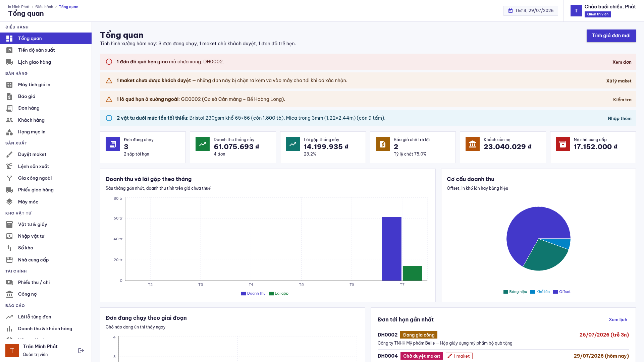Open Tiến độ sản xuất board icon

pyautogui.click(x=9, y=50)
